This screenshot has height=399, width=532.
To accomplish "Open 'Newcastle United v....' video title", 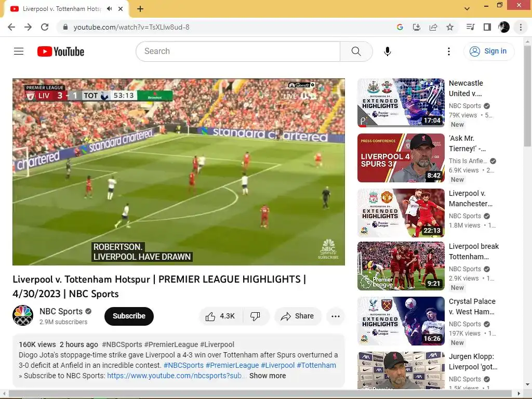I will click(x=466, y=88).
